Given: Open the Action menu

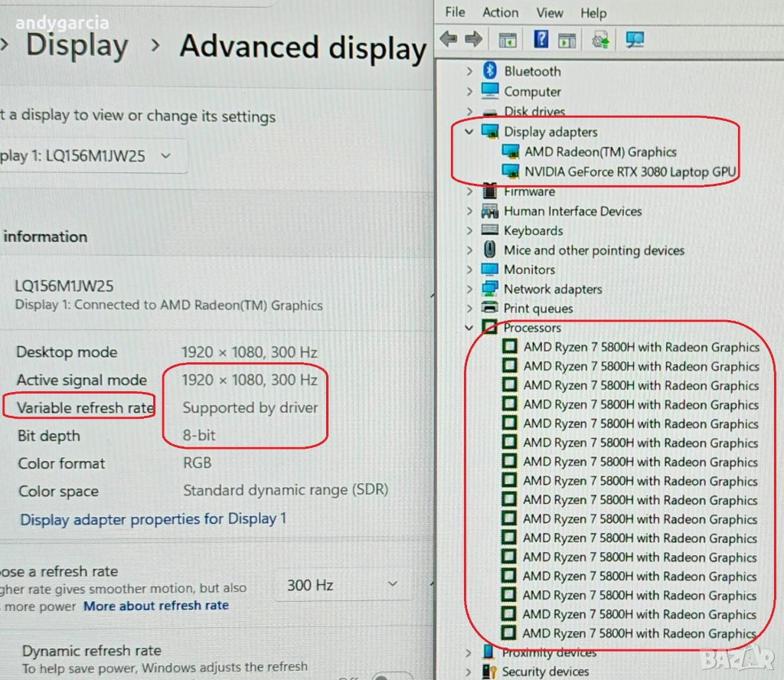Looking at the screenshot, I should 500,12.
